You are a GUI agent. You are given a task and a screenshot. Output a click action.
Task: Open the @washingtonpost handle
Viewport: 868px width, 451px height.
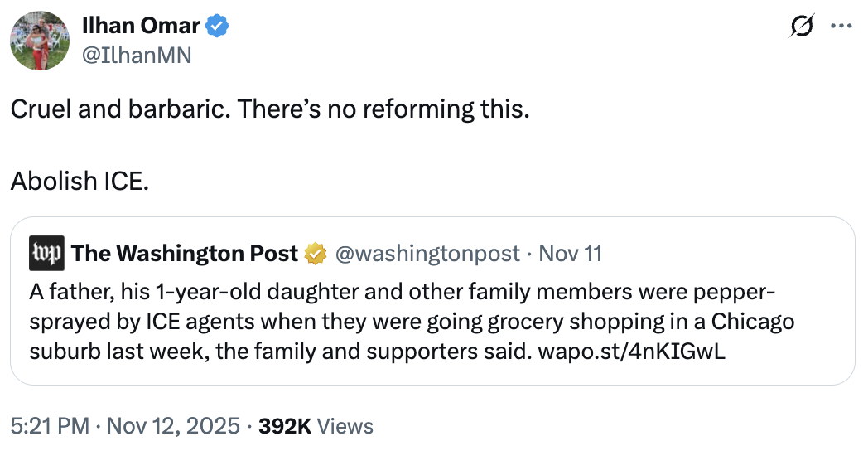click(x=427, y=253)
